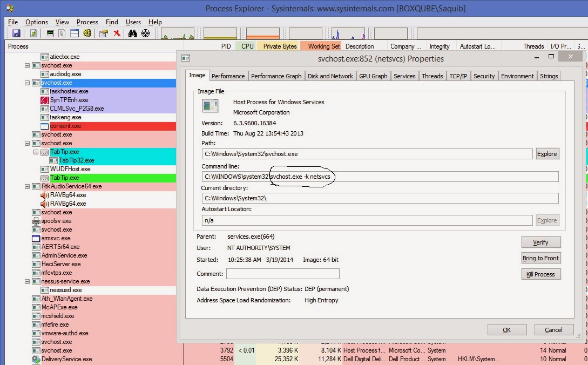
Task: Open the Process menu
Action: click(x=87, y=22)
